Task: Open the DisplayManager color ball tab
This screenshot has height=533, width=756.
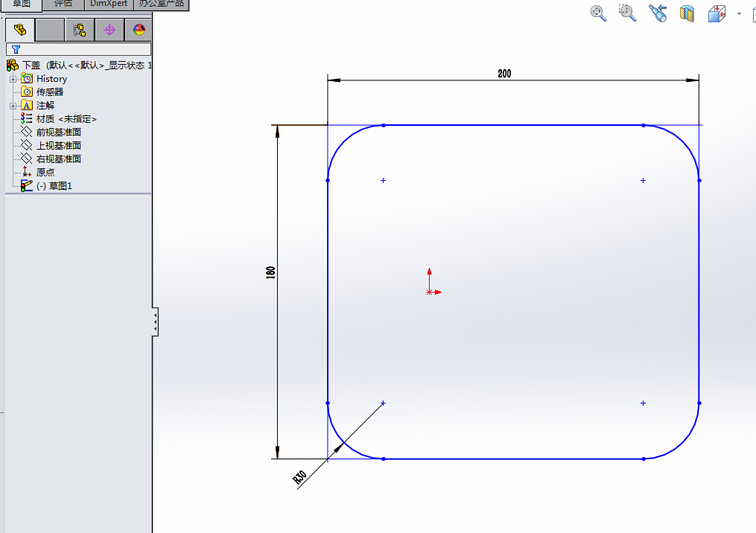Action: tap(139, 30)
